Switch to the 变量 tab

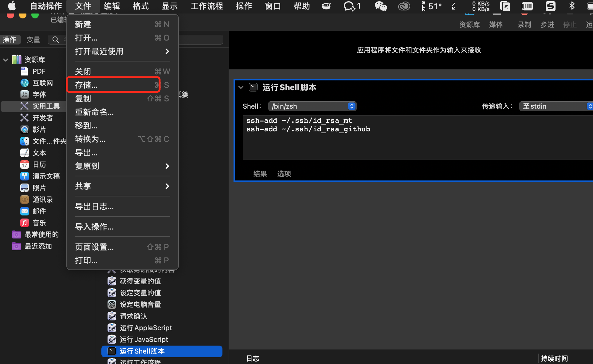click(x=33, y=40)
